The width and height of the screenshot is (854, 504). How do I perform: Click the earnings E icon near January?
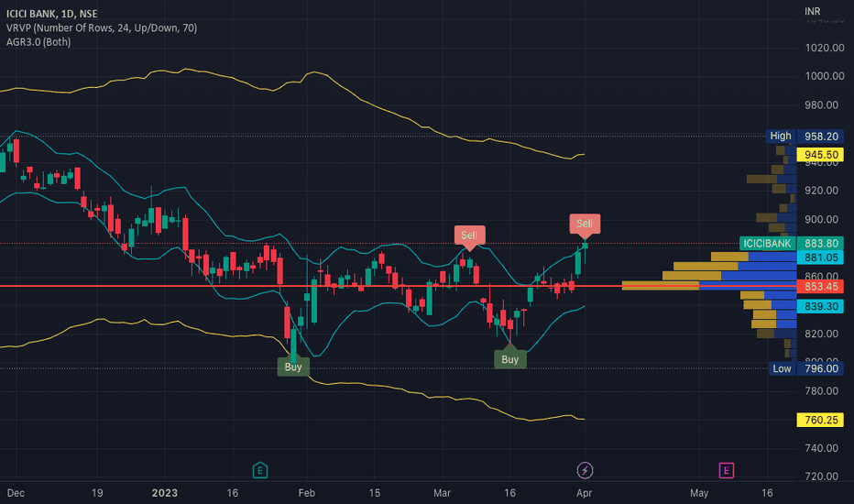(260, 470)
